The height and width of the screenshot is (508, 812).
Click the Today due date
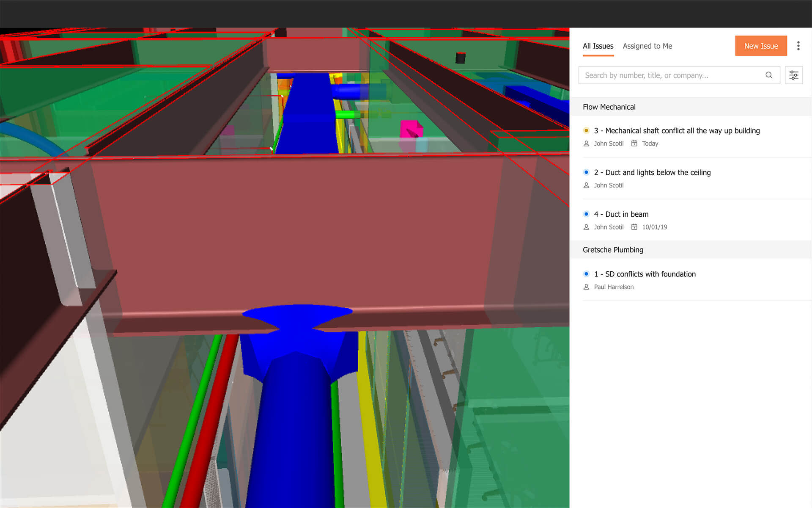(x=650, y=144)
